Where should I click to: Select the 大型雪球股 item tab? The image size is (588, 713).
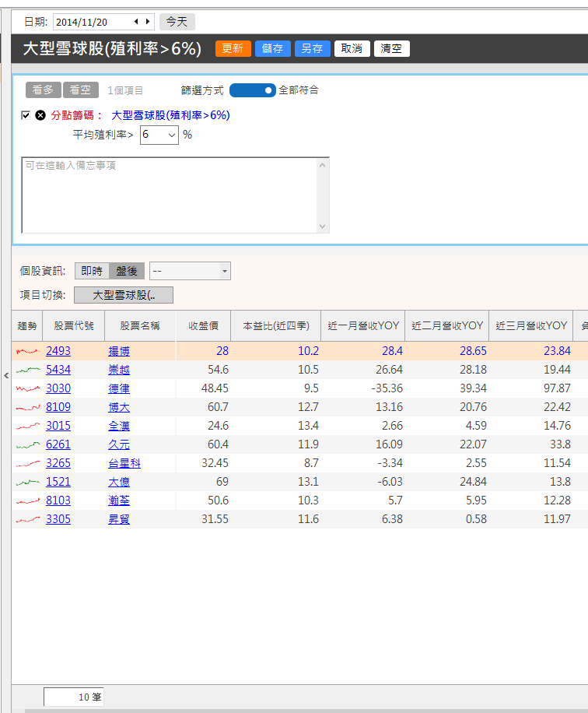(124, 295)
